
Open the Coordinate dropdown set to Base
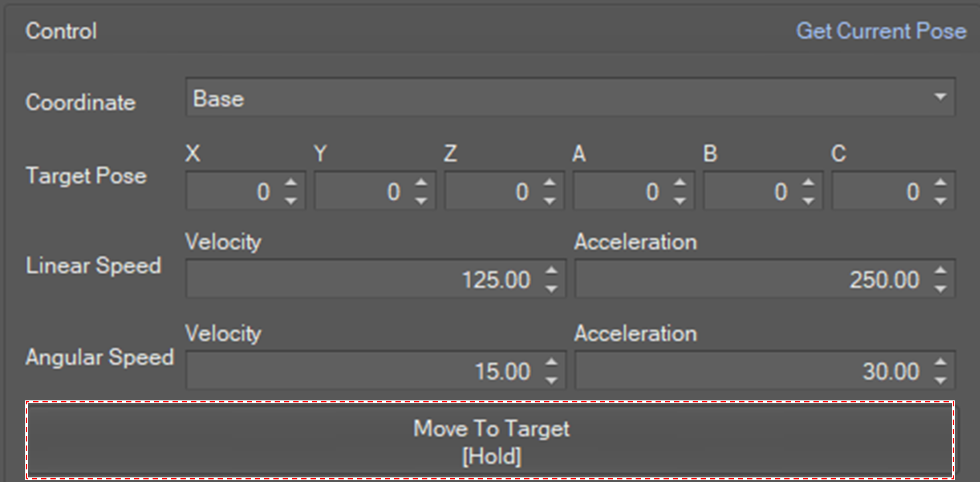click(x=569, y=98)
